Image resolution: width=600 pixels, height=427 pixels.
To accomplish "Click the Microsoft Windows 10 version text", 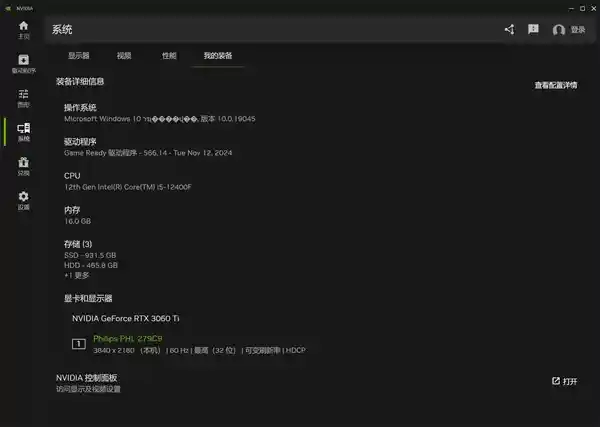I will (x=160, y=119).
